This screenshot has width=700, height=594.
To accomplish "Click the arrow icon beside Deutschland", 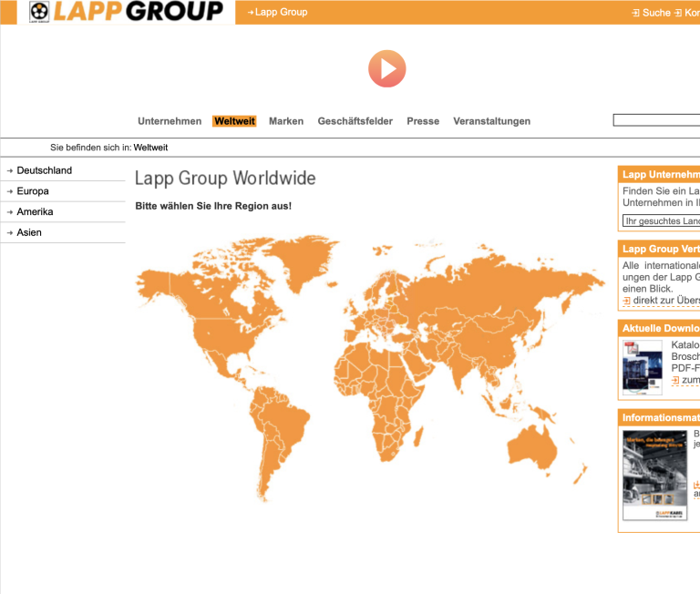I will [x=10, y=171].
